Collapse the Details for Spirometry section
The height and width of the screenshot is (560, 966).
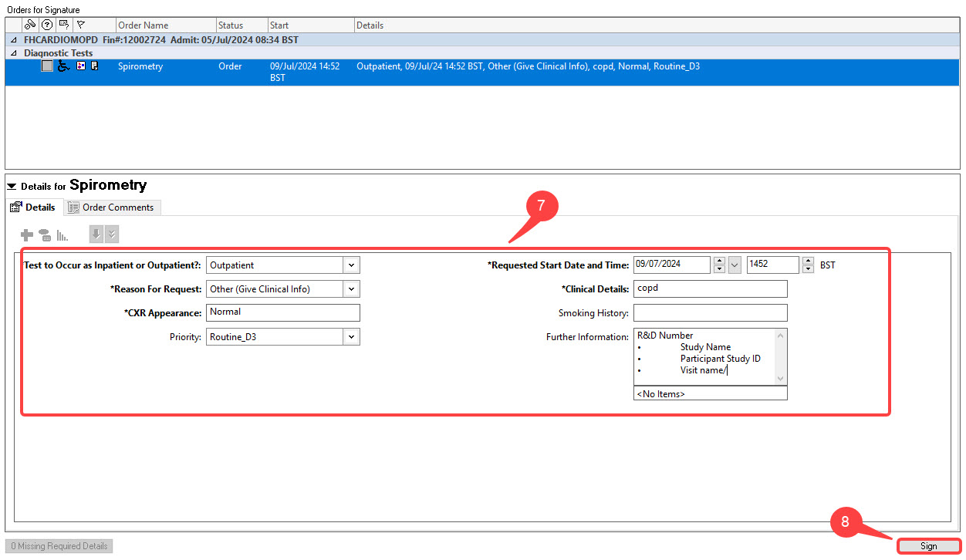(x=12, y=187)
